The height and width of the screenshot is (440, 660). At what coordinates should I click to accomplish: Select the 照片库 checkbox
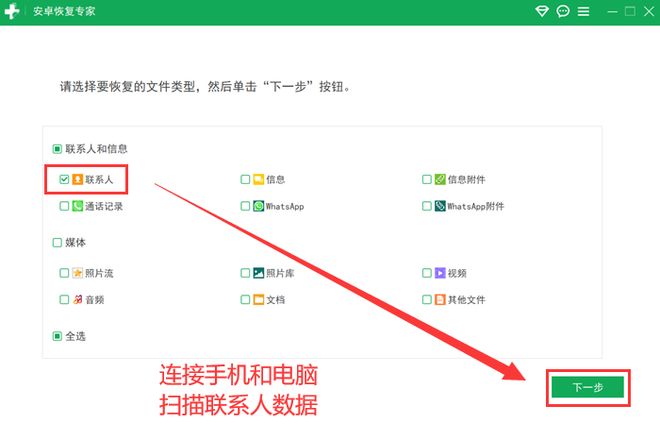point(245,273)
